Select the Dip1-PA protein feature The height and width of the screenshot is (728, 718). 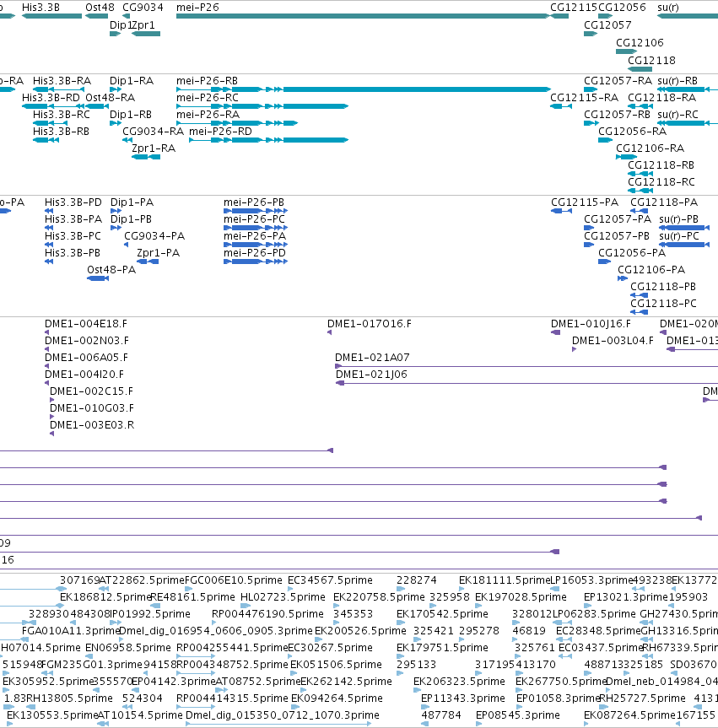[116, 211]
